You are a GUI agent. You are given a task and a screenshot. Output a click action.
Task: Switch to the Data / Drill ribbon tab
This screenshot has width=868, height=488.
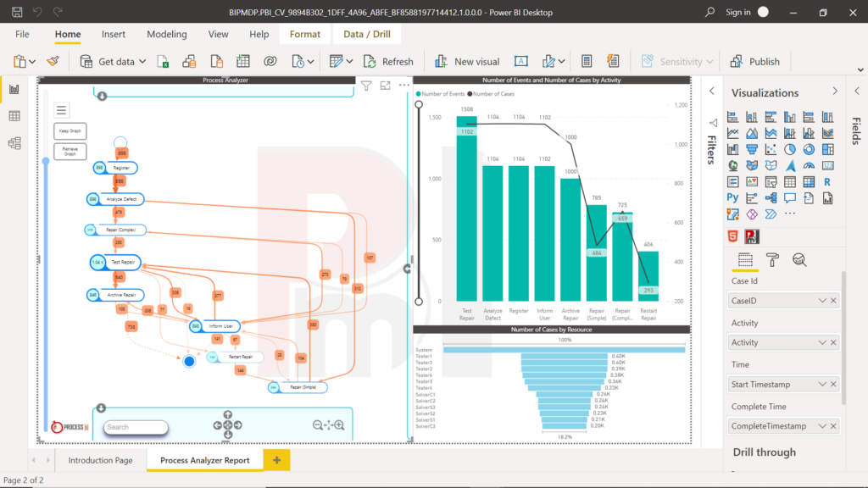tap(366, 34)
